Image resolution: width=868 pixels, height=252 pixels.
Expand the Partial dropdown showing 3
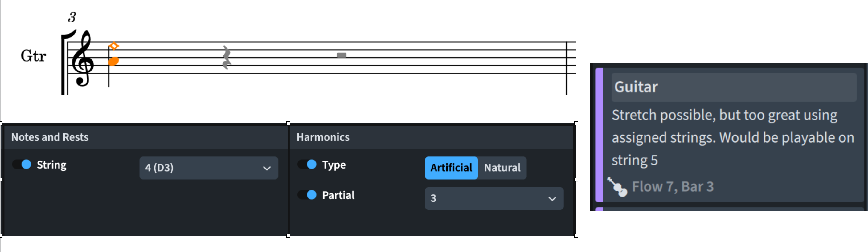click(x=493, y=198)
